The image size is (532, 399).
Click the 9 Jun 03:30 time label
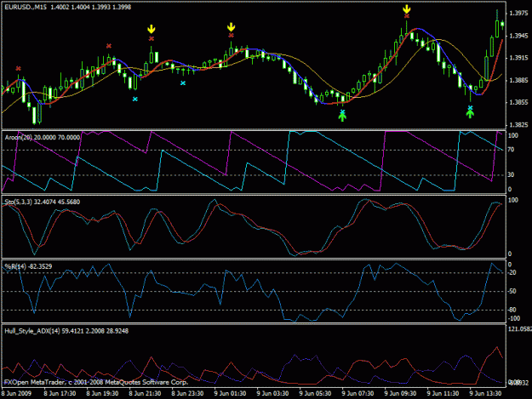click(x=272, y=394)
